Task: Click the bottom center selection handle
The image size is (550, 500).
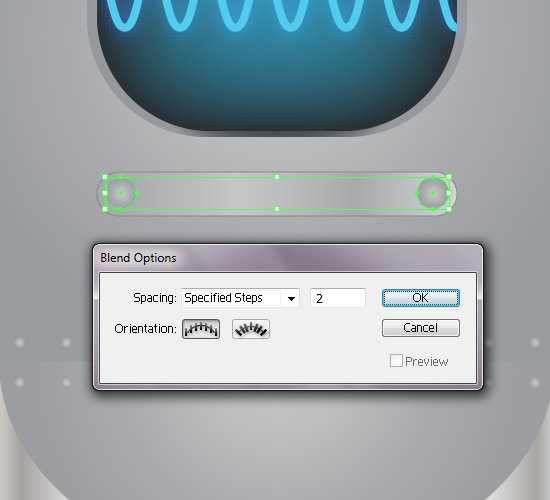Action: click(x=277, y=209)
